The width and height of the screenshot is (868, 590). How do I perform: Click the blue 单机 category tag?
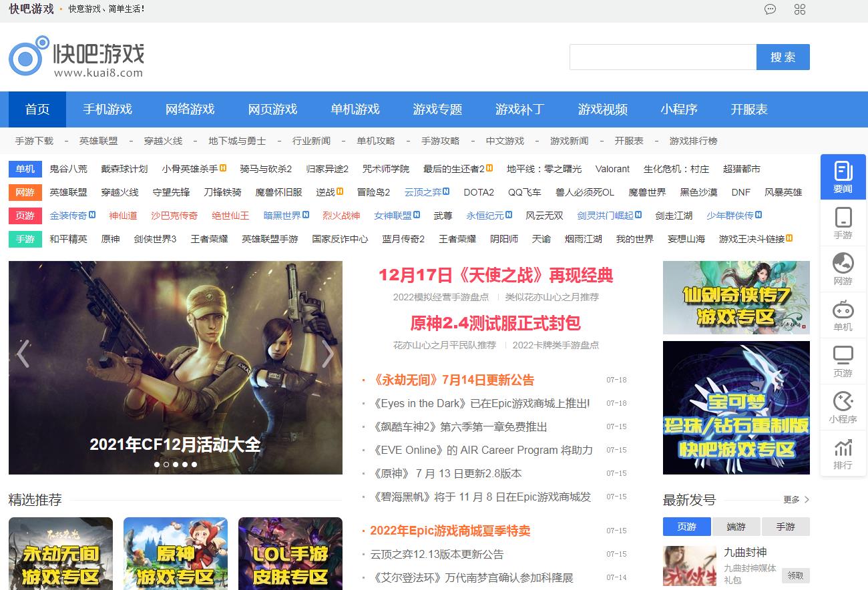tap(25, 169)
